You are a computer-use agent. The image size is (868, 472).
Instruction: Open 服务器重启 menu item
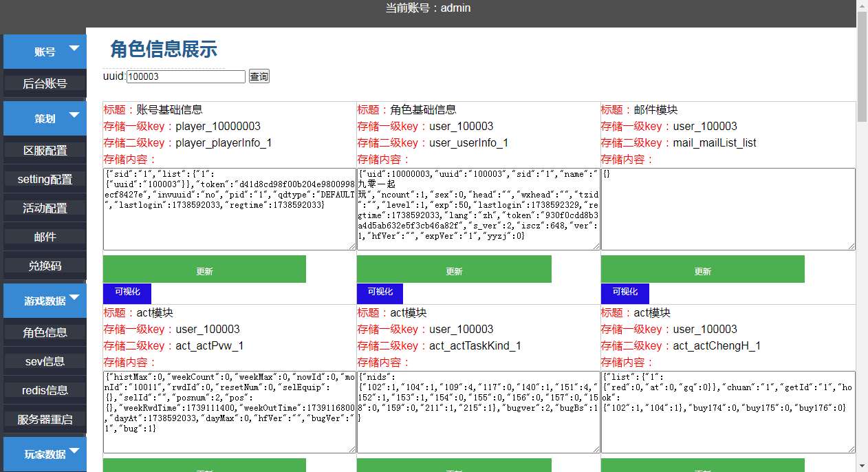(x=45, y=419)
